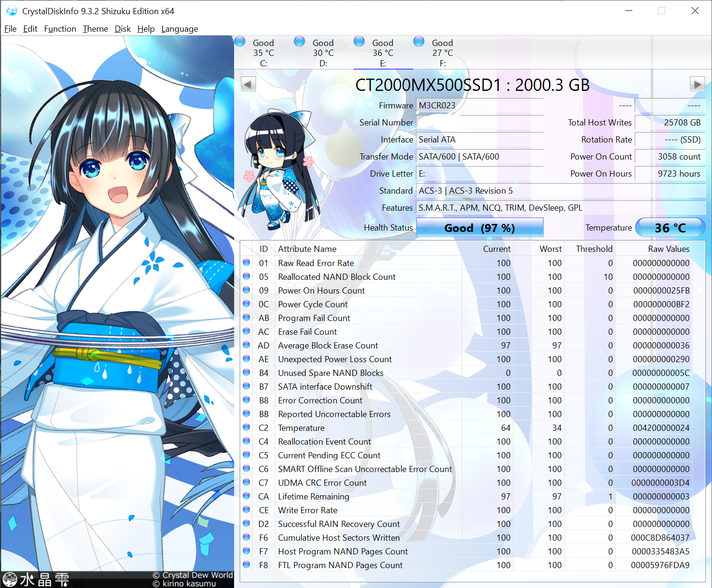Screen dimensions: 712x588
Task: Select the F: drive status orb
Action: coord(419,42)
